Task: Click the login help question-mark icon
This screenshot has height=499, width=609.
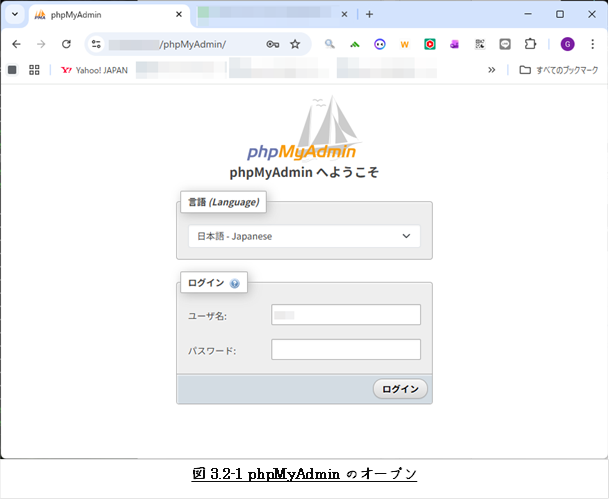Action: 235,283
